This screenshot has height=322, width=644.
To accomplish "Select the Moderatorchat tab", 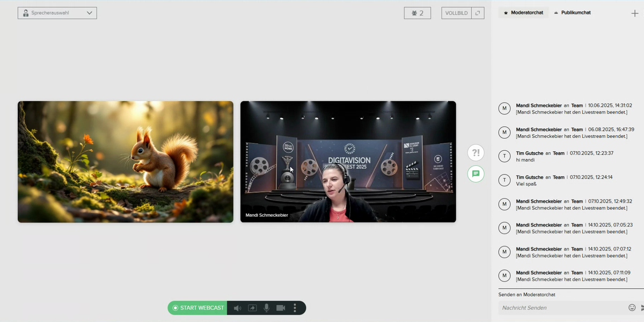I will (523, 12).
